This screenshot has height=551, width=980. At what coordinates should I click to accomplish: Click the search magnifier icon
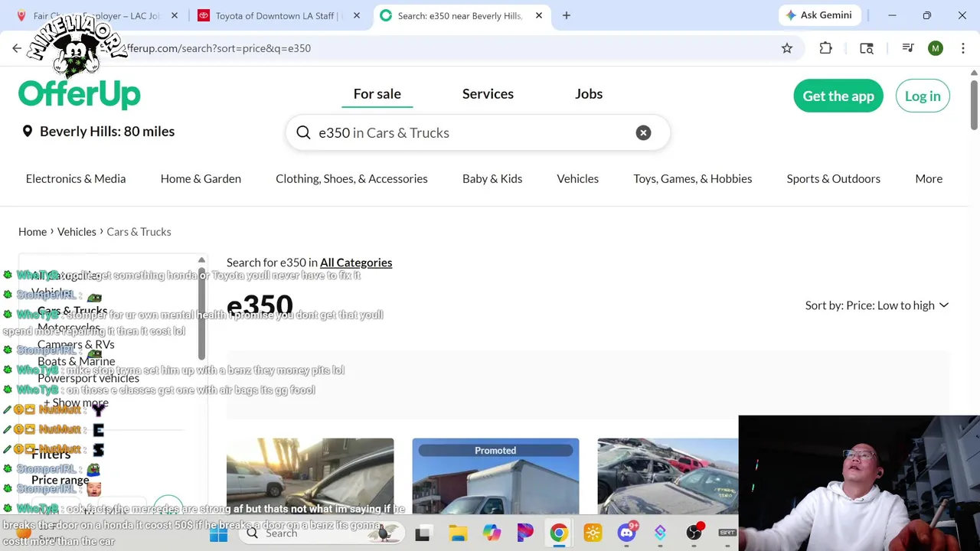tap(304, 132)
